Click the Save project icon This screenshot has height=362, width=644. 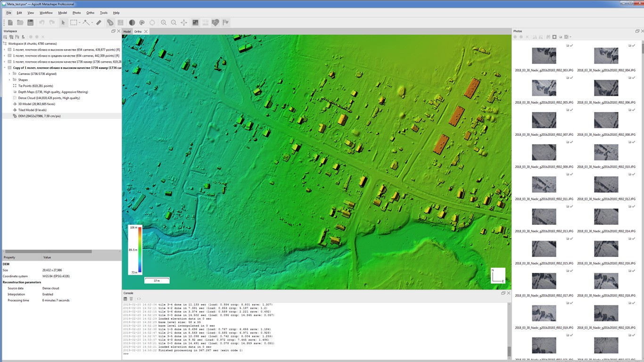click(x=30, y=23)
